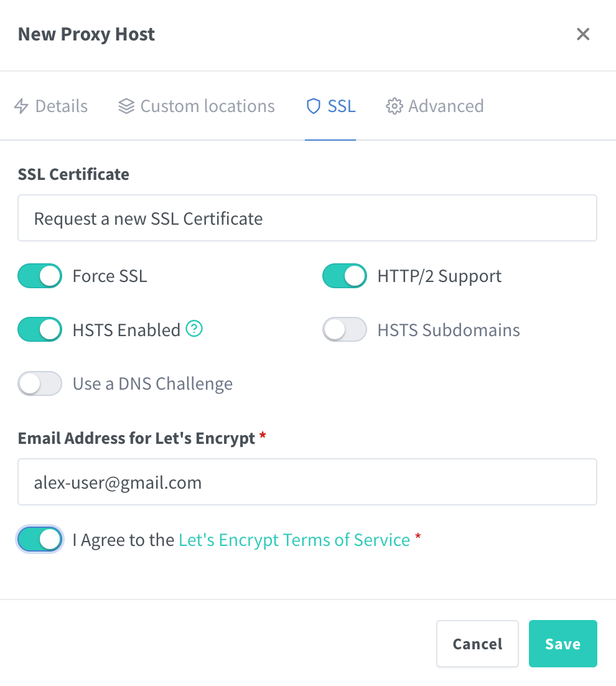Enable the HSTS Subdomains toggle

point(345,329)
